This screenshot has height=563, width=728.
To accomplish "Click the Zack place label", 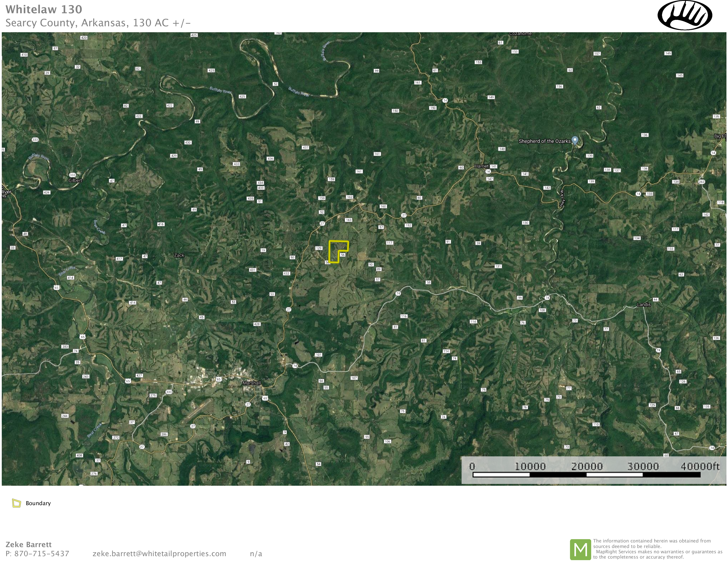I will [179, 255].
